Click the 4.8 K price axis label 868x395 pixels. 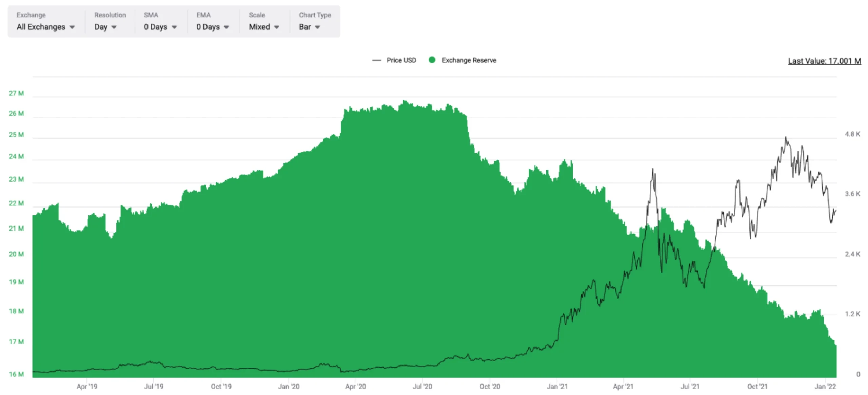[852, 134]
